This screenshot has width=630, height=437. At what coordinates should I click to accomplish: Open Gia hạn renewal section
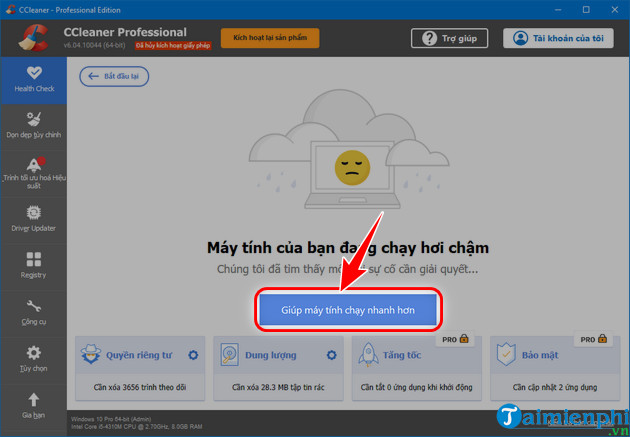pyautogui.click(x=34, y=406)
